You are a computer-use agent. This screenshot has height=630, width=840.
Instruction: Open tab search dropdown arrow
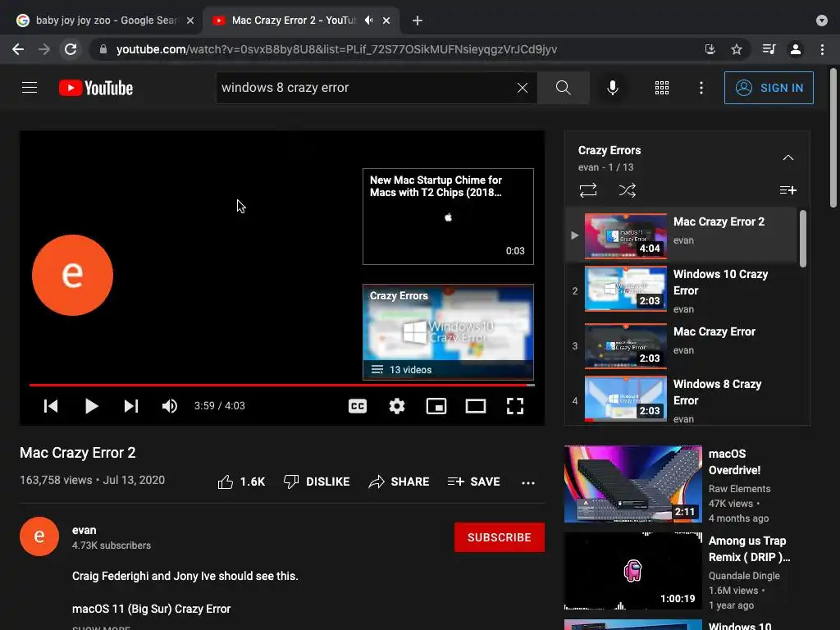pyautogui.click(x=821, y=21)
